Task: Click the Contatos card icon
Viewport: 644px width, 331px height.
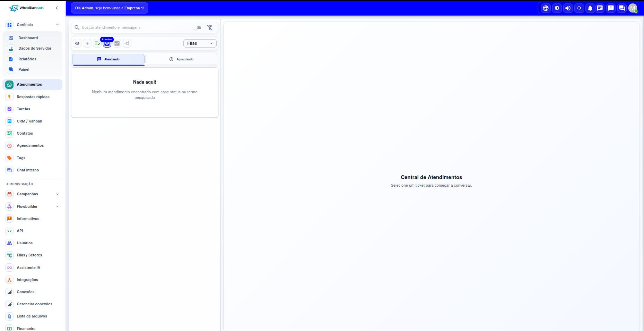Action: tap(9, 133)
